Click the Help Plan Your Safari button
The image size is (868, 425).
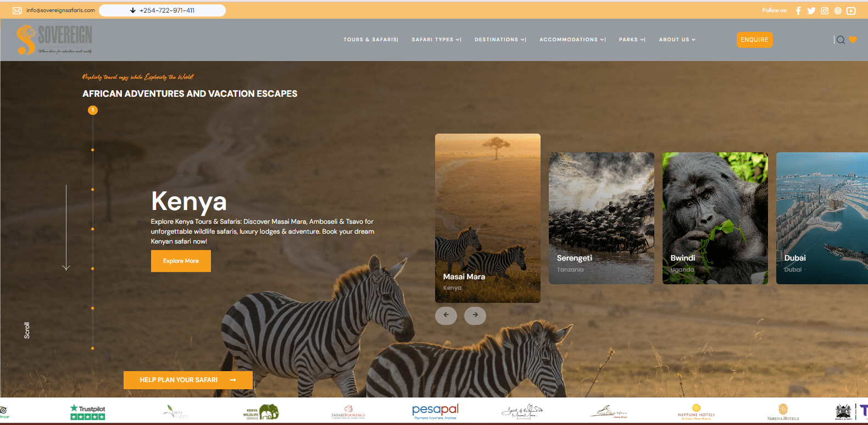point(188,380)
